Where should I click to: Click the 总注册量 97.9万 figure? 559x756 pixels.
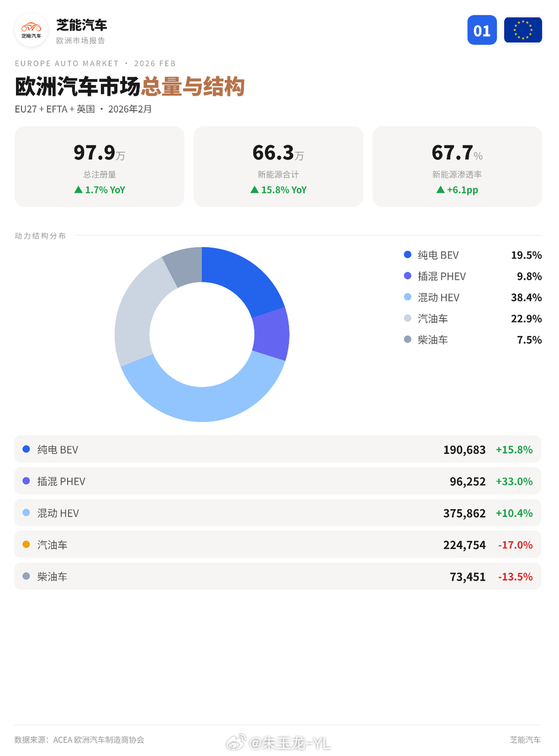(x=99, y=152)
